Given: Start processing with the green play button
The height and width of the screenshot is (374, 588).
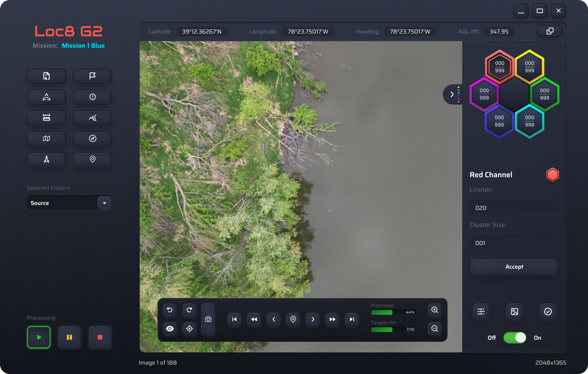Looking at the screenshot, I should (x=39, y=337).
